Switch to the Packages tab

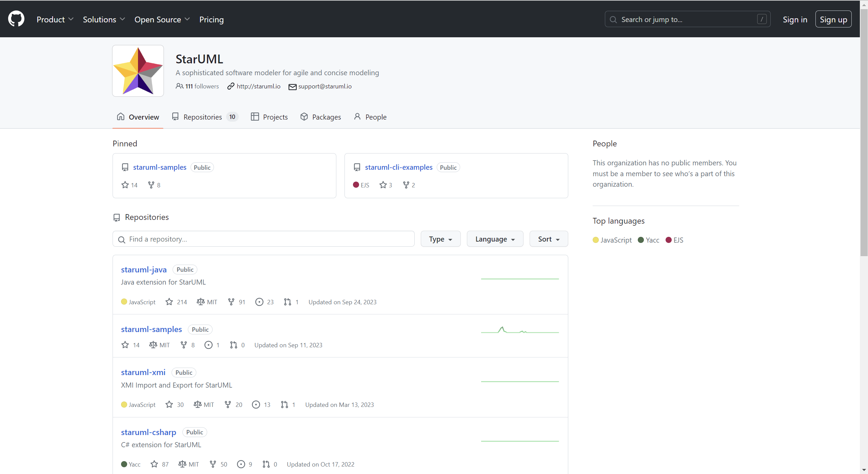pos(320,117)
